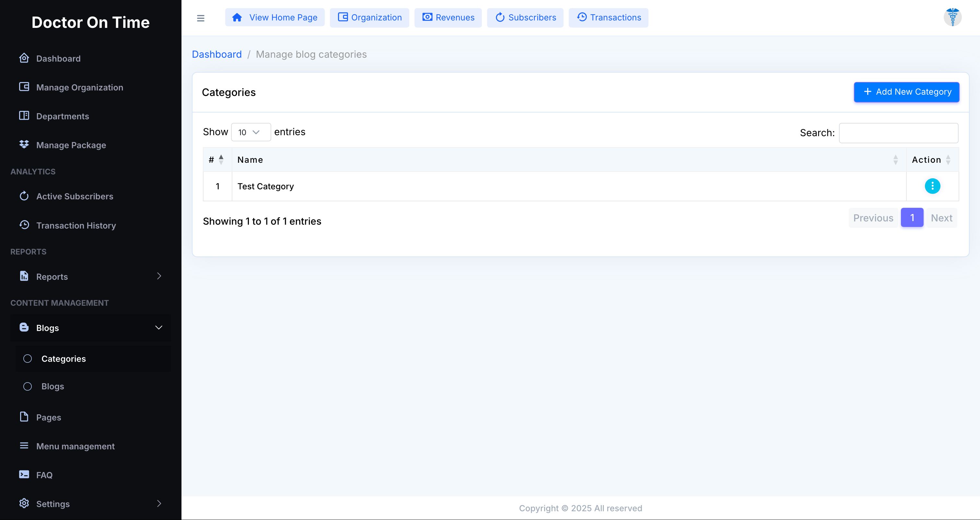Follow the Dashboard breadcrumb link

pyautogui.click(x=216, y=54)
